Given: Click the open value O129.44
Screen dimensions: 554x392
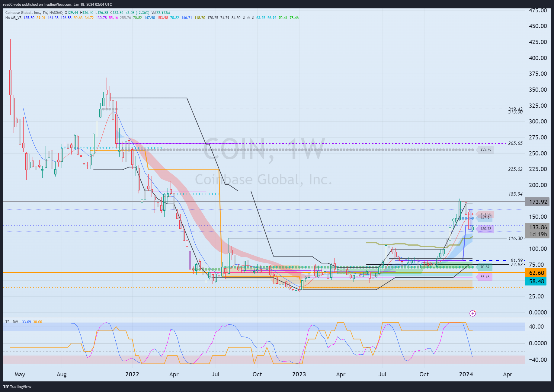Looking at the screenshot, I should pyautogui.click(x=71, y=13).
